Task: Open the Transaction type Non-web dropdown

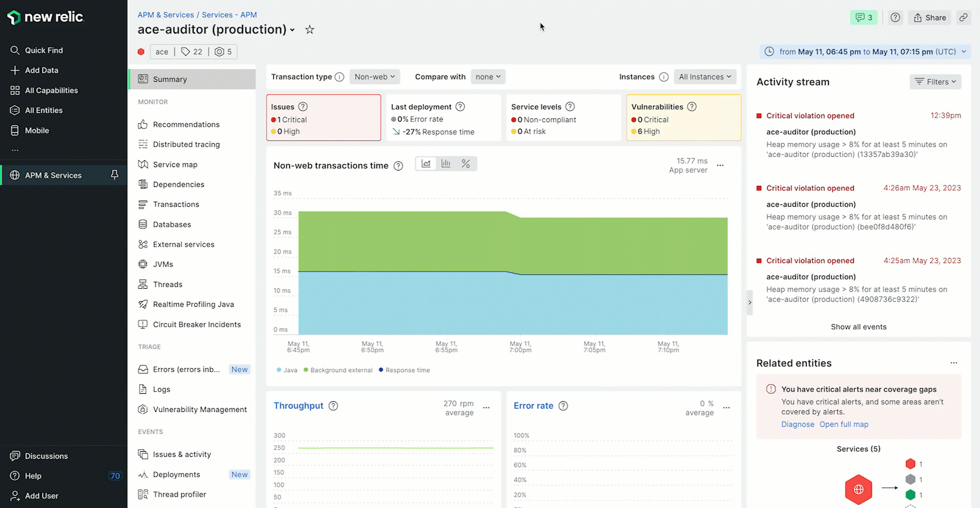Action: pos(374,77)
